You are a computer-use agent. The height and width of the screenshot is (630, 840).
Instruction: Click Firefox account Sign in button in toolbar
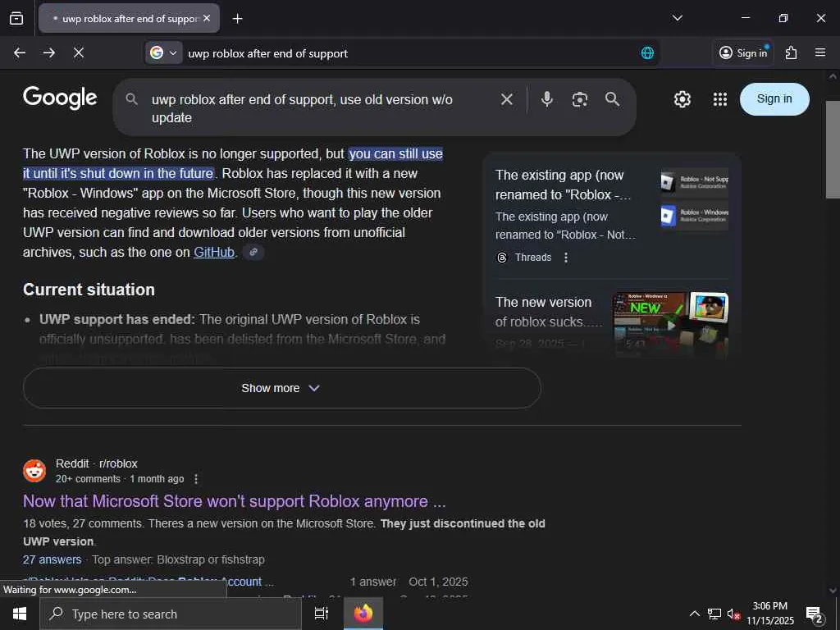743,52
